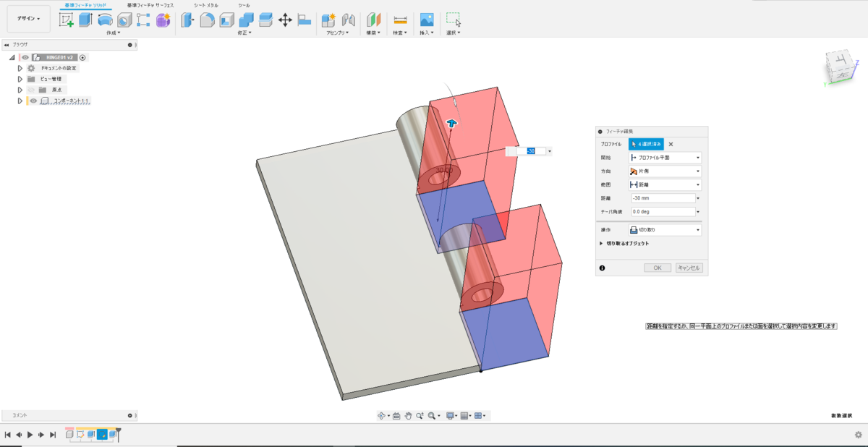Viewport: 868px width, 447px height.
Task: Click the OK button
Action: tap(658, 268)
